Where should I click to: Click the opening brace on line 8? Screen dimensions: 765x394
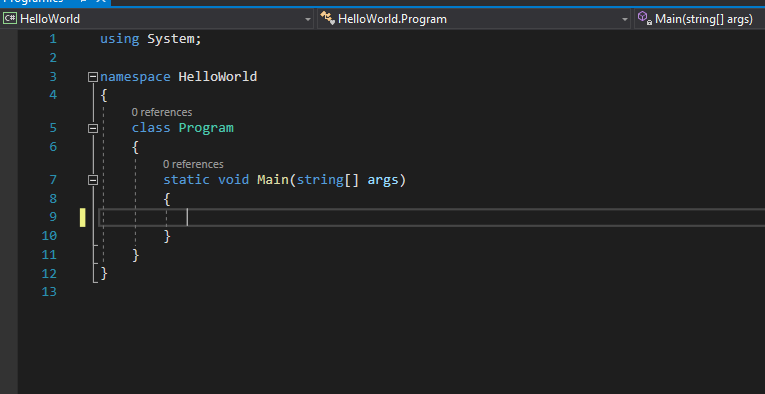[x=166, y=199]
